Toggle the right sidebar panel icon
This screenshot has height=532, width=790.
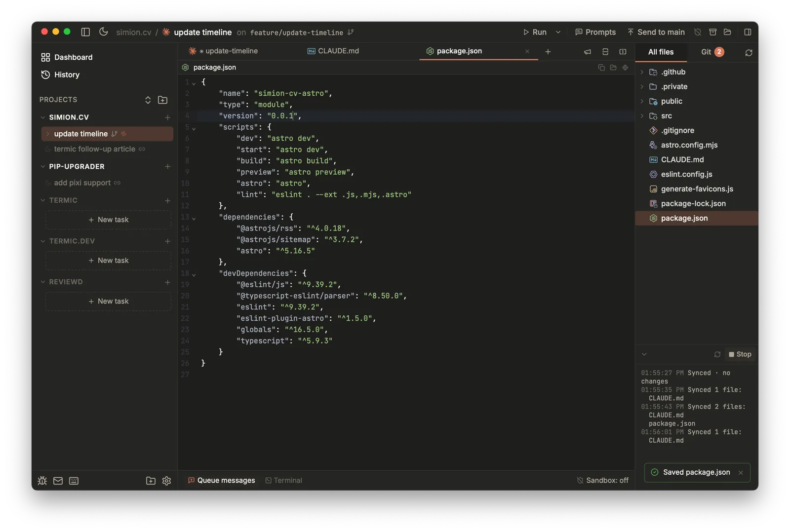coord(748,32)
